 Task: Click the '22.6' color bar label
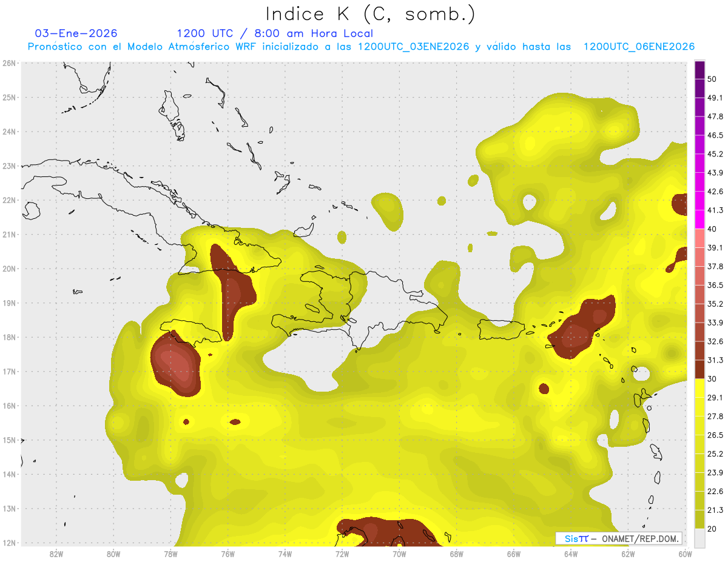(715, 491)
